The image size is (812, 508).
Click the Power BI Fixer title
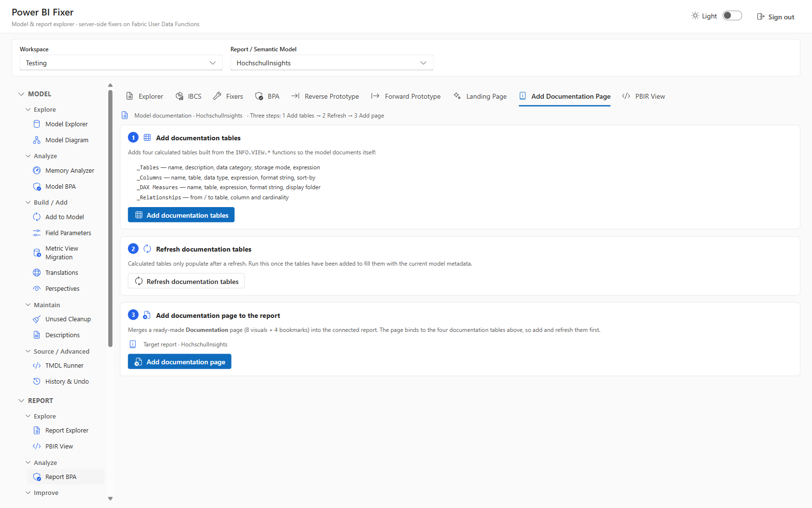tap(43, 12)
